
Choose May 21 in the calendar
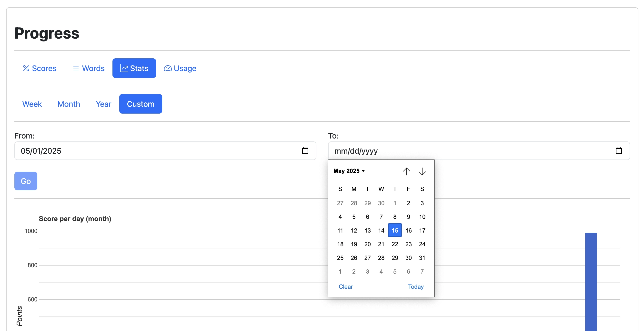coord(381,244)
